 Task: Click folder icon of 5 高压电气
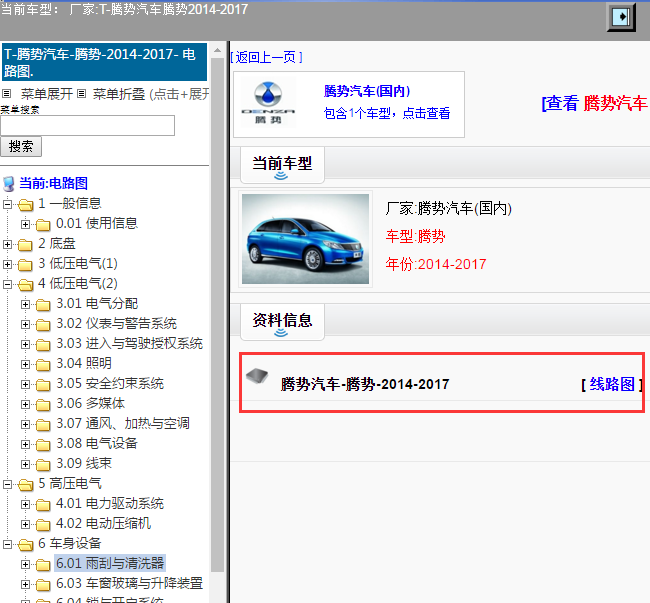click(x=26, y=484)
